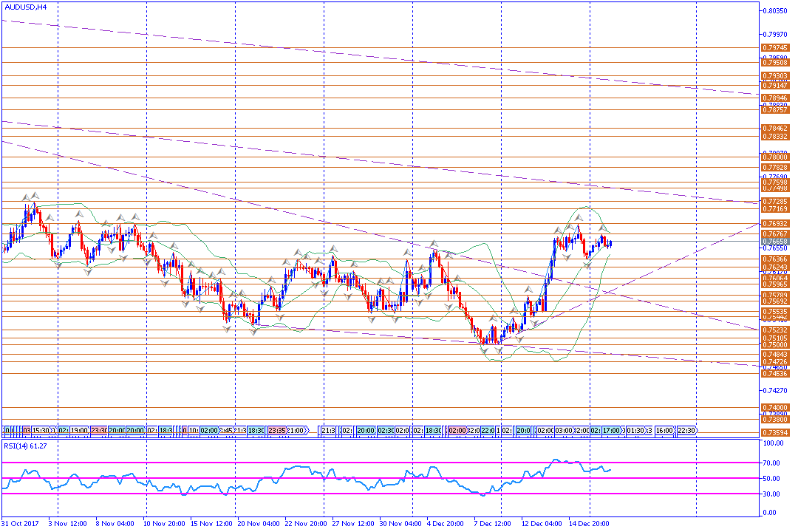Select the 0.78000 horizontal level label

click(x=776, y=157)
